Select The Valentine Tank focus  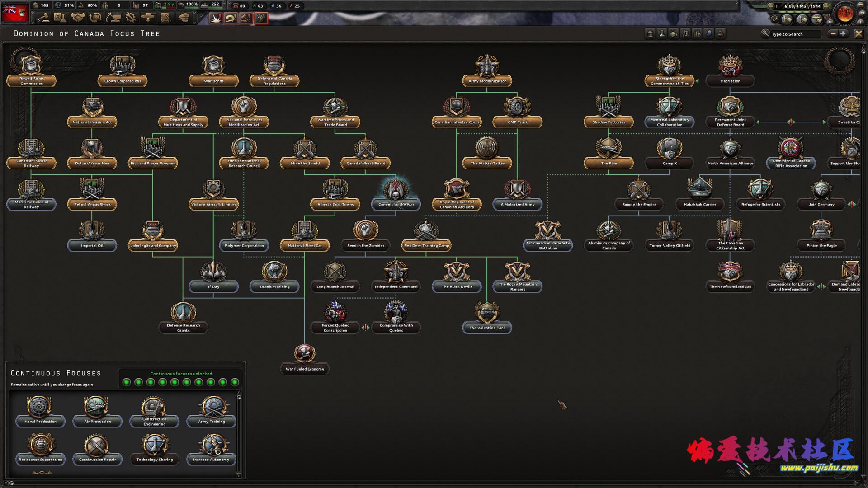(487, 319)
